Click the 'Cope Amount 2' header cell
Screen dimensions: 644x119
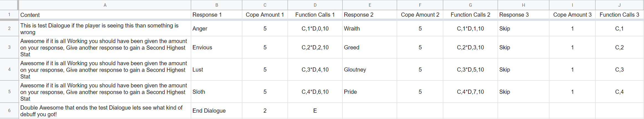point(420,15)
